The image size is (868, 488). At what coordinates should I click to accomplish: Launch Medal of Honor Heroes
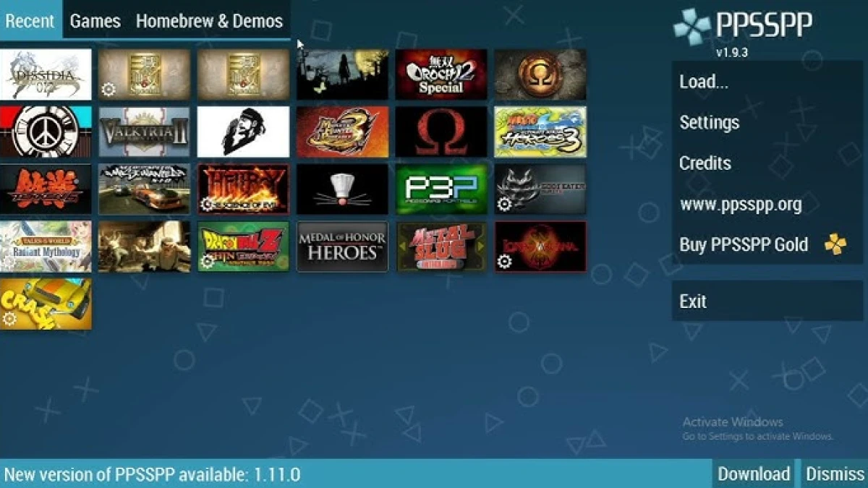click(343, 247)
